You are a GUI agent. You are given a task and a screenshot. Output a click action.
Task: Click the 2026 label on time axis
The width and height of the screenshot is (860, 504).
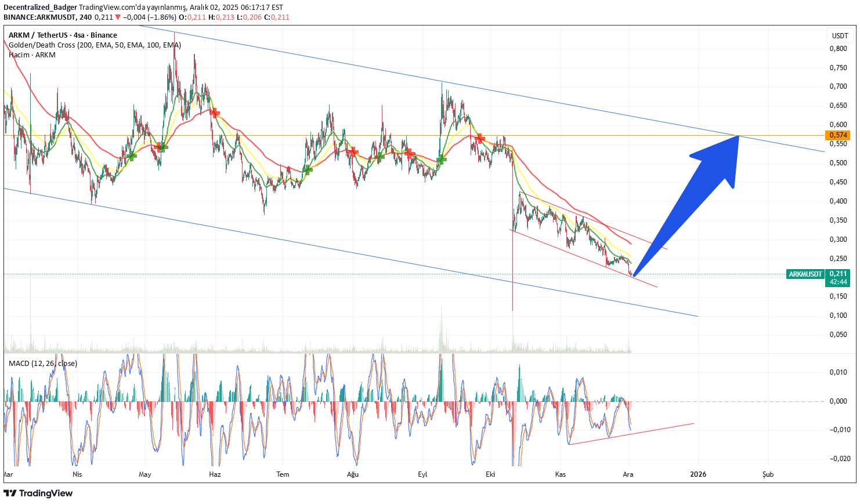(698, 474)
